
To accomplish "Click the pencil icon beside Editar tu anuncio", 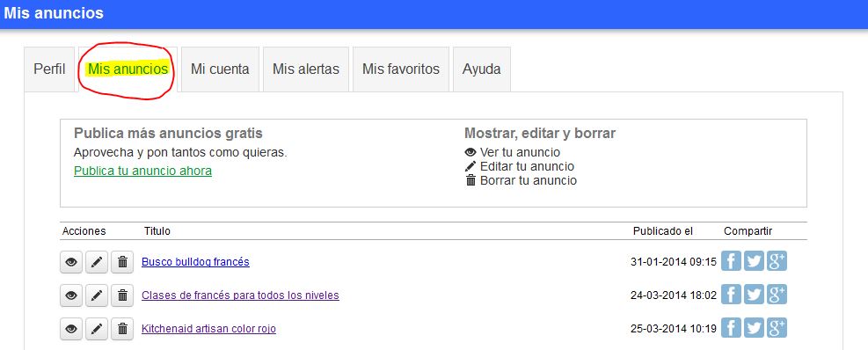I will [x=470, y=166].
